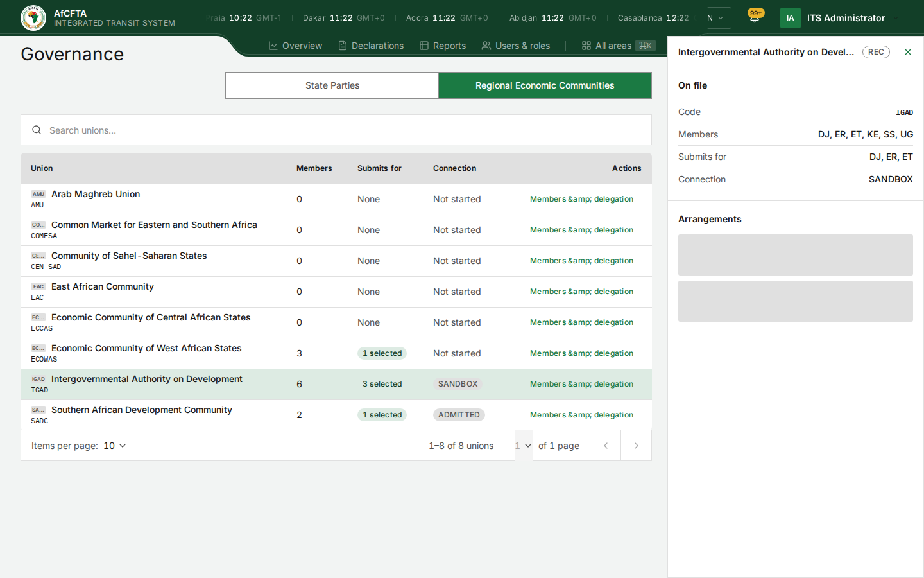Select Intergovernmental Authority on Development in table
Screen dimensions: 924x578
click(147, 379)
